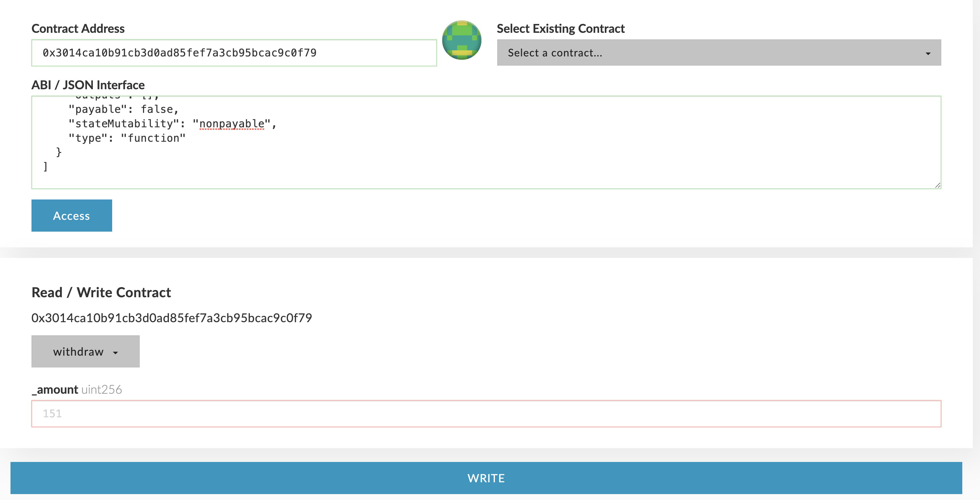
Task: Click the Select a contract caret arrow
Action: [928, 54]
